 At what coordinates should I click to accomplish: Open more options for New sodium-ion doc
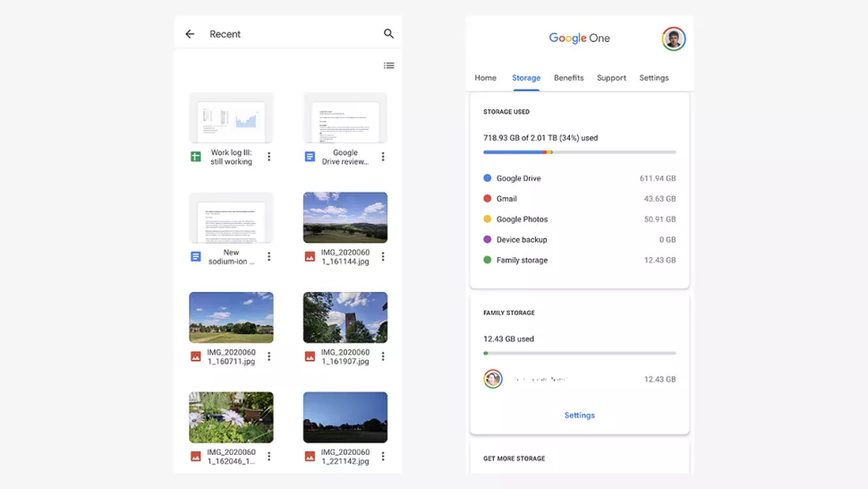269,256
